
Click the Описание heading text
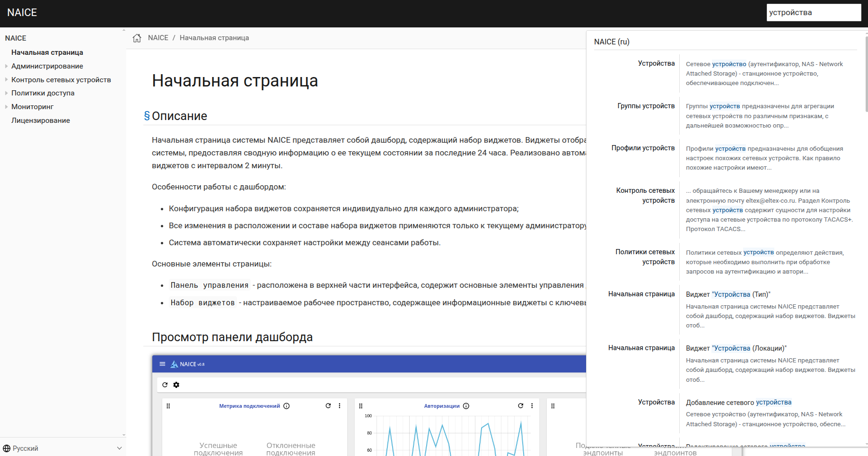coord(179,116)
